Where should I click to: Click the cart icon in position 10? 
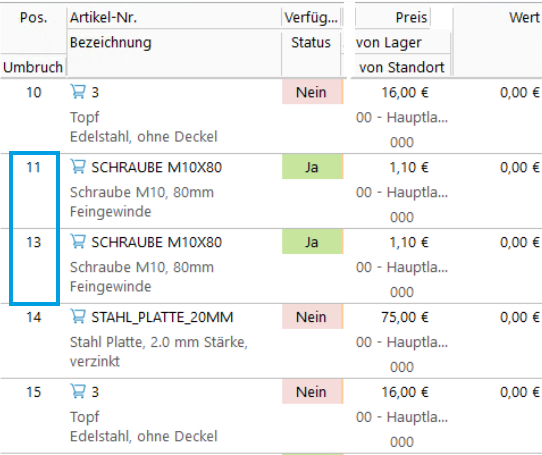click(78, 92)
